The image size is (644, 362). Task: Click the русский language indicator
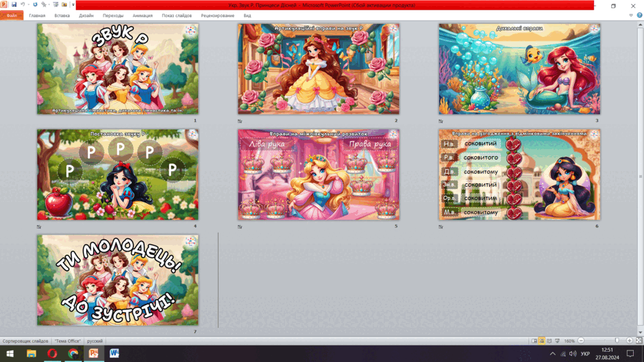pyautogui.click(x=95, y=341)
